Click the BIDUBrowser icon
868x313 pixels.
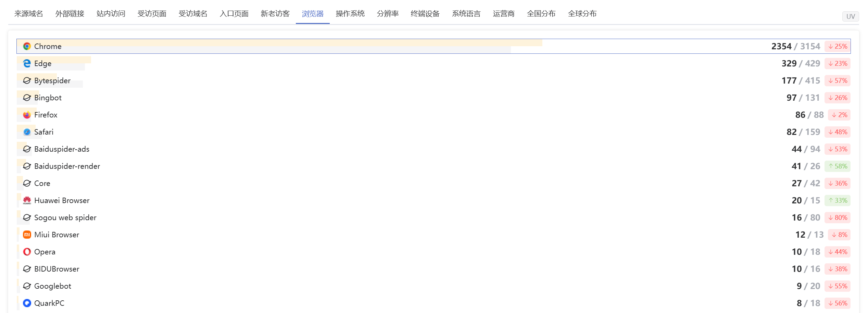(27, 269)
